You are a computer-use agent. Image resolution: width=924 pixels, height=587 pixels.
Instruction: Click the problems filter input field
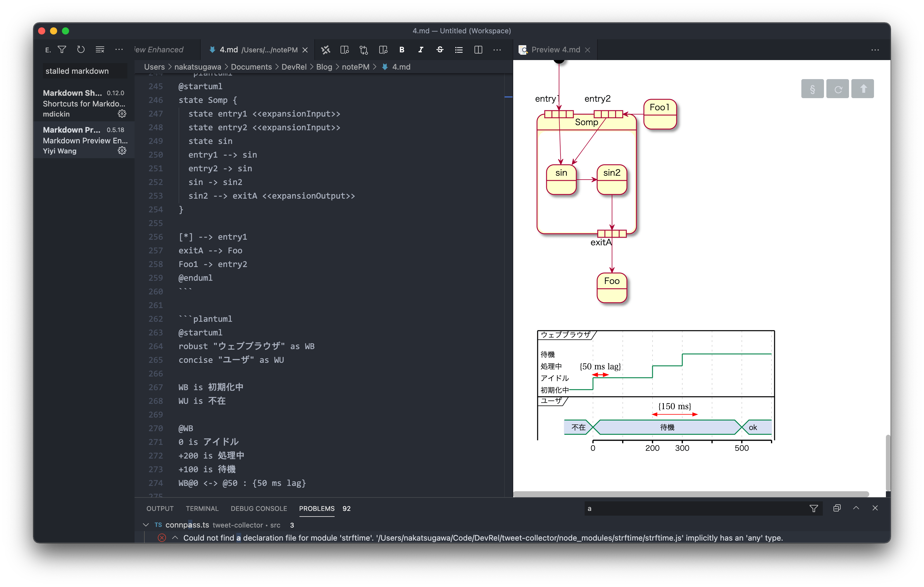point(691,508)
